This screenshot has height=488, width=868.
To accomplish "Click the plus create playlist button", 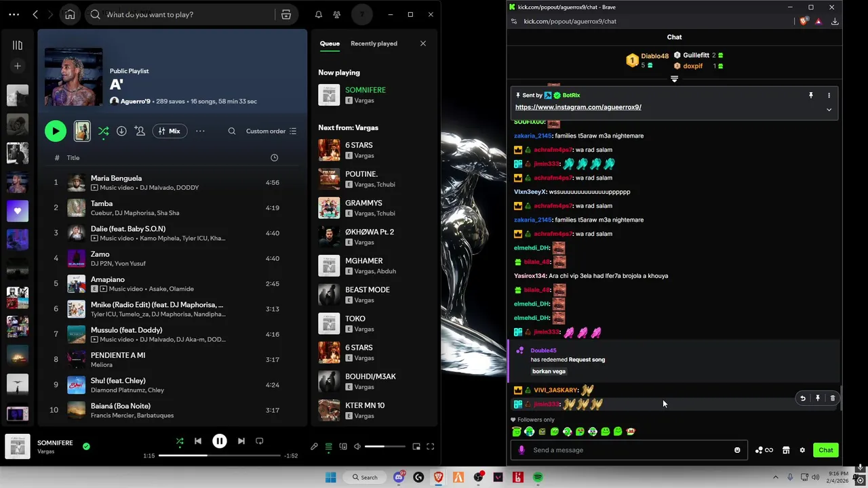I will click(x=18, y=66).
